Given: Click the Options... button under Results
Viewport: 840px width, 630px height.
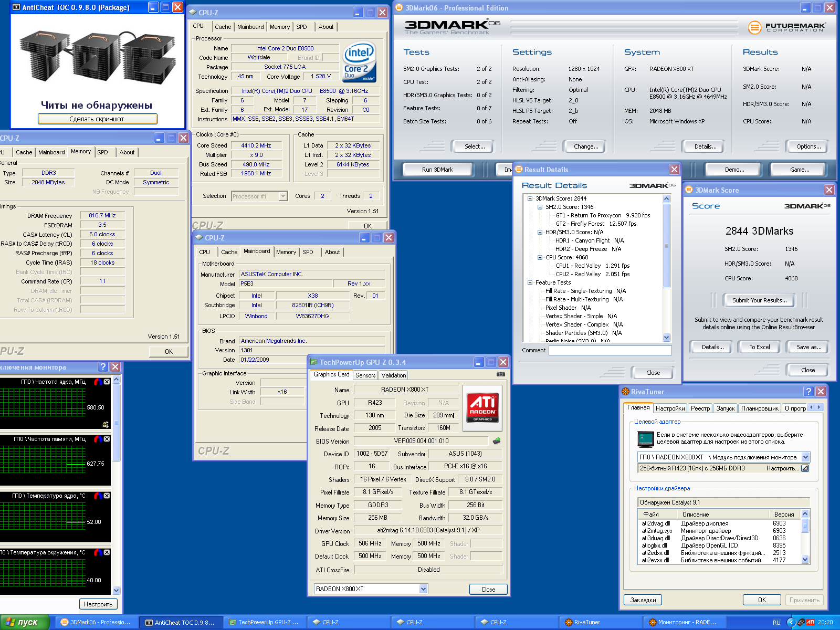Looking at the screenshot, I should (808, 146).
